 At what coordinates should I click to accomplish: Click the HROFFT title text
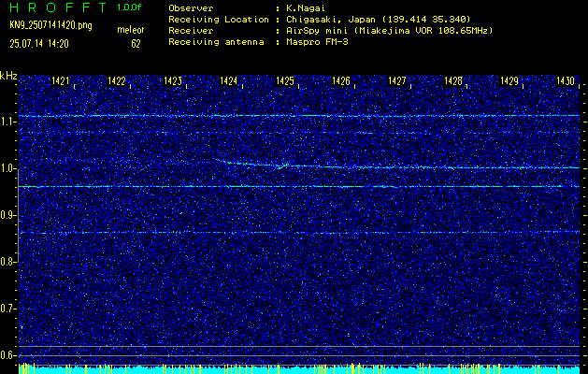(58, 7)
